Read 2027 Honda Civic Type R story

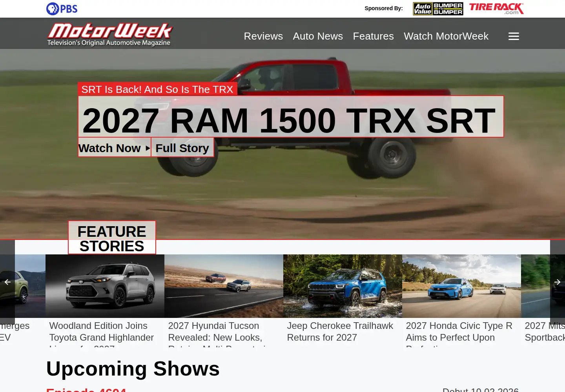coord(459,334)
